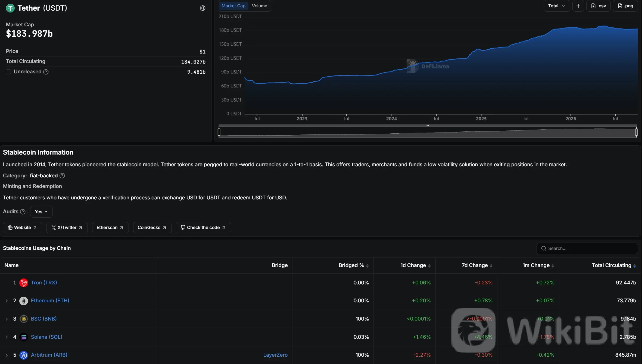Open the LayerZero bridge link
This screenshot has height=364, width=642.
point(275,355)
